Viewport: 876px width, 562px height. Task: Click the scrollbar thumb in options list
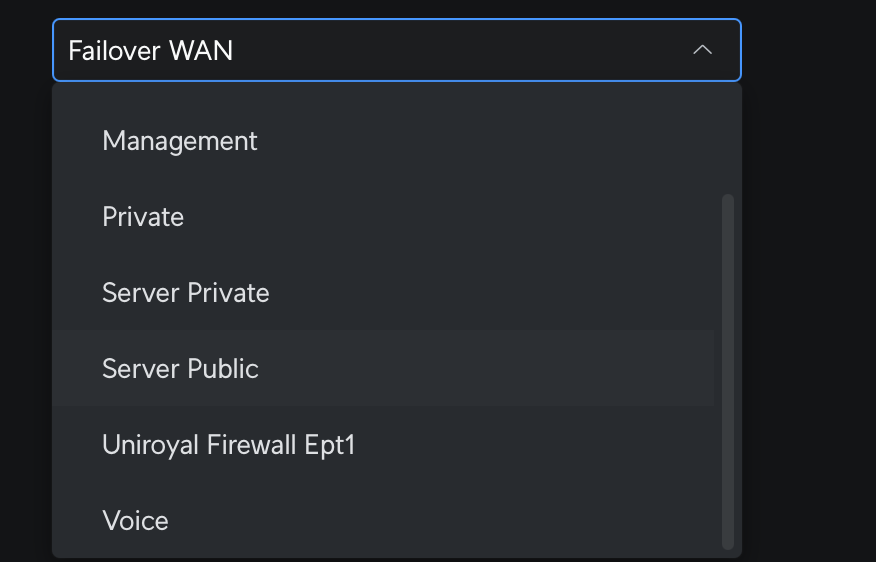pyautogui.click(x=728, y=371)
